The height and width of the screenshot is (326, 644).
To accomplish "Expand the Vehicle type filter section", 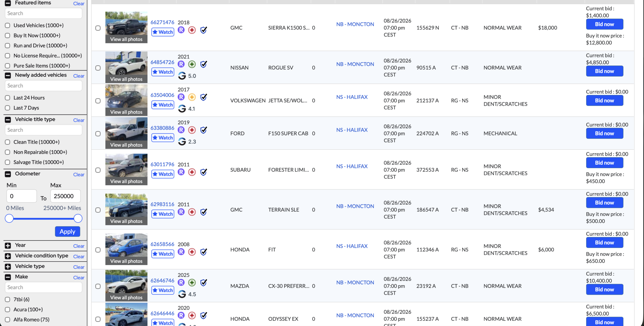I will click(8, 267).
